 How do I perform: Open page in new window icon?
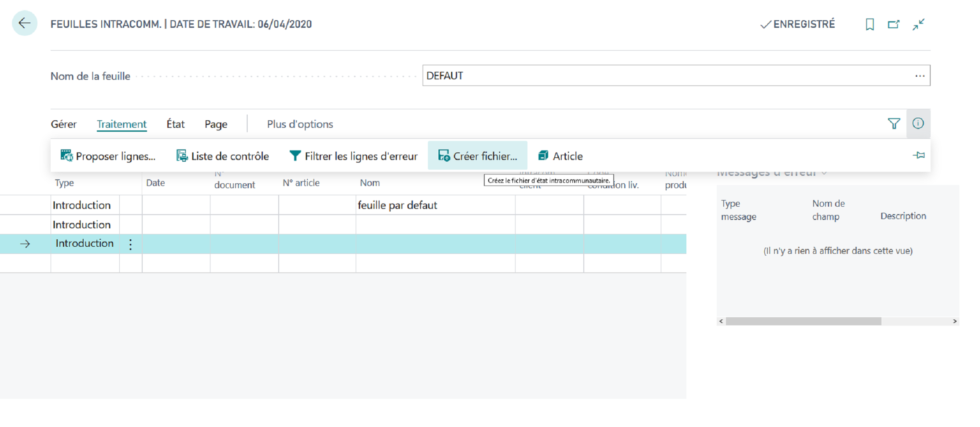point(893,24)
